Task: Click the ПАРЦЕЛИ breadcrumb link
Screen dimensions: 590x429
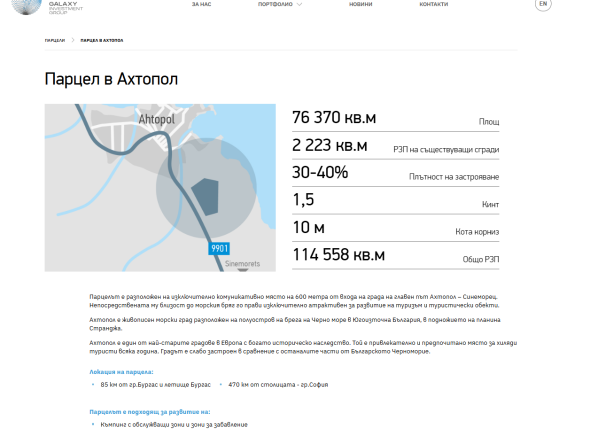Action: click(55, 40)
